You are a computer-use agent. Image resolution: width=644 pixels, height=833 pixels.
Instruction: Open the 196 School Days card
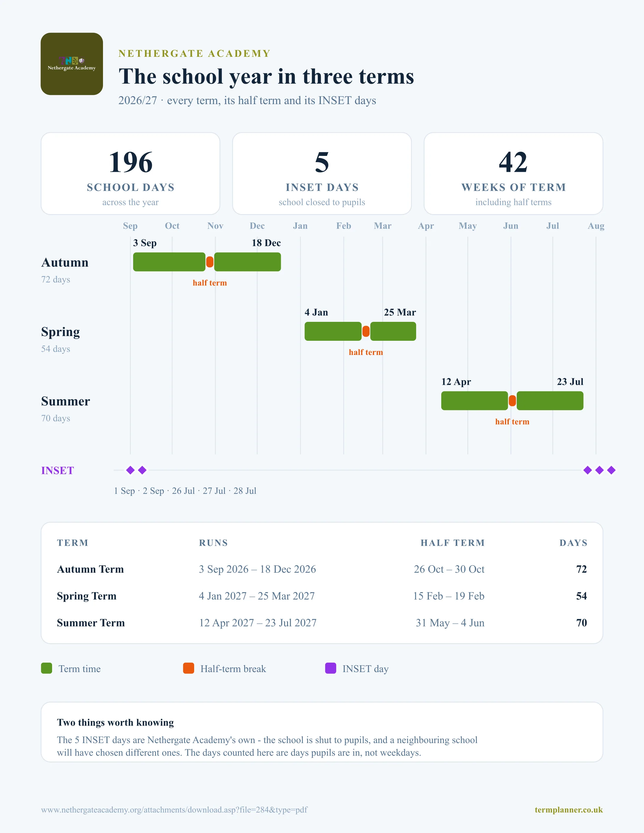click(131, 174)
